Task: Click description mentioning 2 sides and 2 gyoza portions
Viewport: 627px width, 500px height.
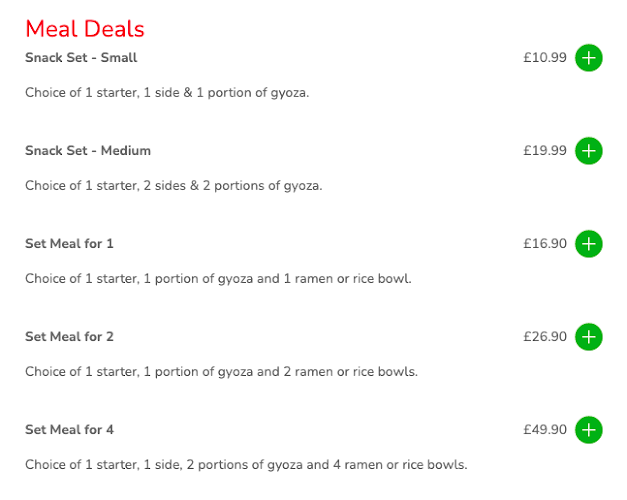Action: pos(174,186)
